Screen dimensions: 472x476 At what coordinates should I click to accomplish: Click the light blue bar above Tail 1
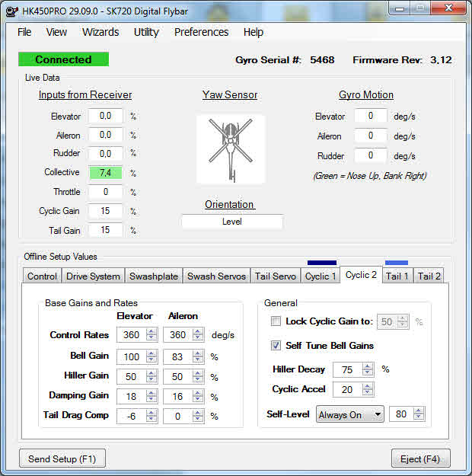coord(397,263)
